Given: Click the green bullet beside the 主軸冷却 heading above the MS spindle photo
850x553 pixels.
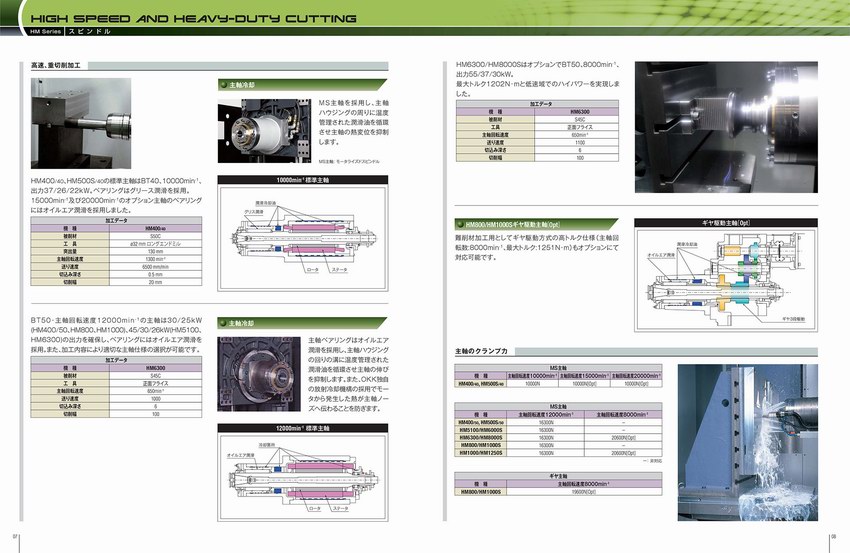Looking at the screenshot, I should 223,86.
